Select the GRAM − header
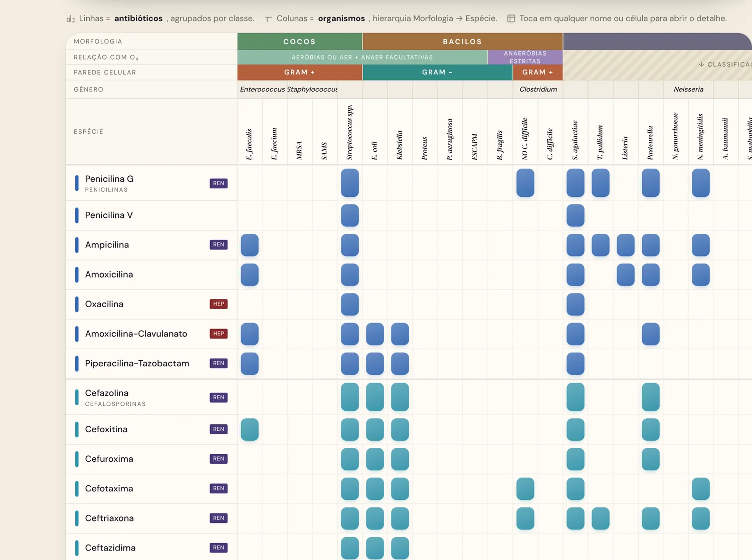The height and width of the screenshot is (560, 752). pyautogui.click(x=437, y=72)
